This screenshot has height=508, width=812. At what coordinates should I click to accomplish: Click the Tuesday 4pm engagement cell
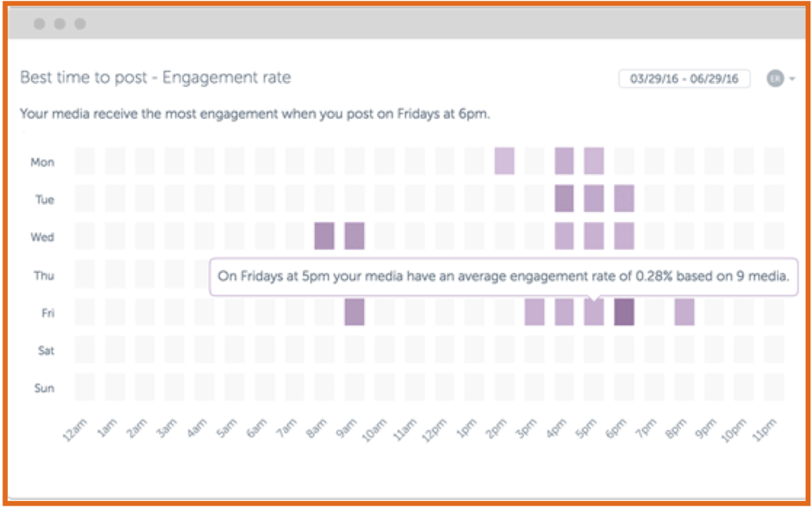pos(564,198)
